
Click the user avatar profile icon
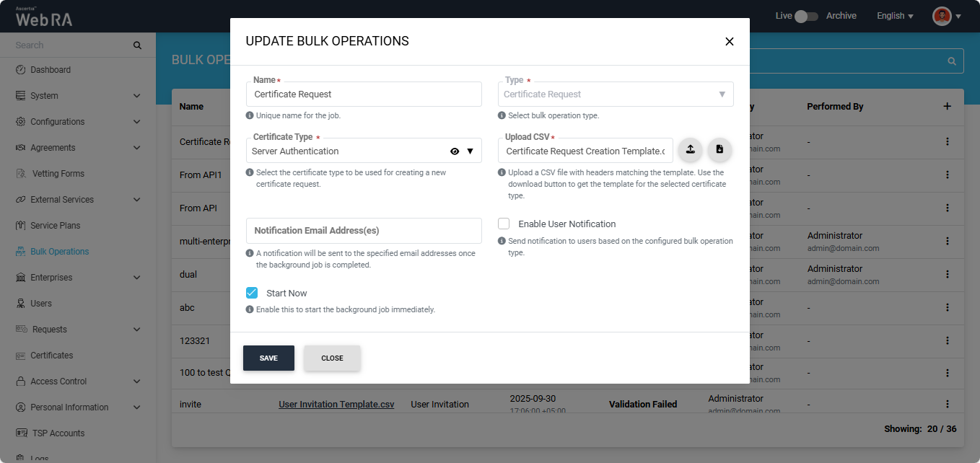pos(942,16)
